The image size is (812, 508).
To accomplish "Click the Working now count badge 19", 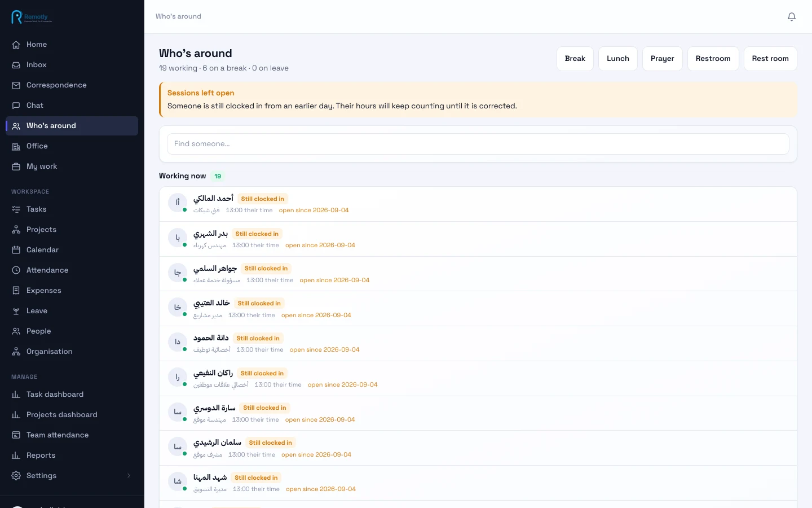I will tap(218, 176).
